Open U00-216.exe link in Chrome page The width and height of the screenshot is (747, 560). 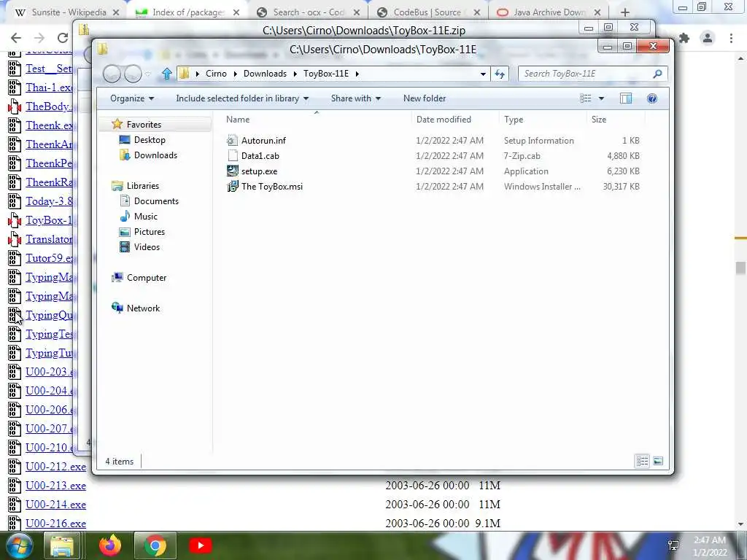pos(55,524)
